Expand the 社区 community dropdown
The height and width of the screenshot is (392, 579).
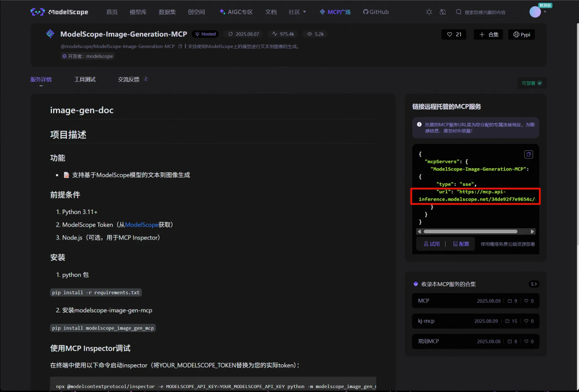tap(297, 12)
